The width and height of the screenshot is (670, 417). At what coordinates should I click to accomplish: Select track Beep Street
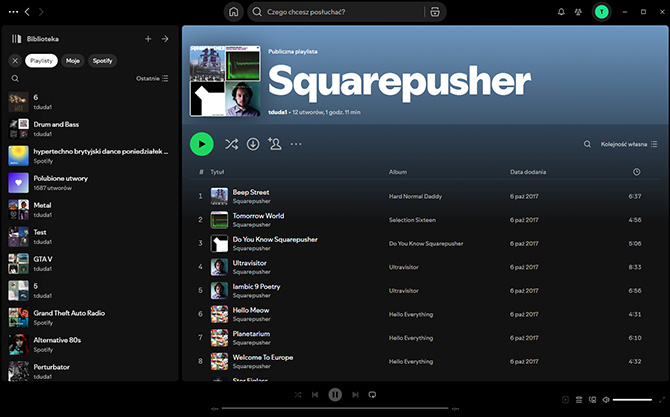click(x=425, y=196)
